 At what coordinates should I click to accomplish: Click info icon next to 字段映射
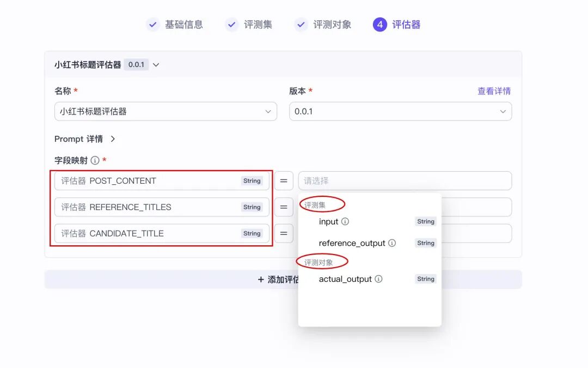click(x=95, y=160)
